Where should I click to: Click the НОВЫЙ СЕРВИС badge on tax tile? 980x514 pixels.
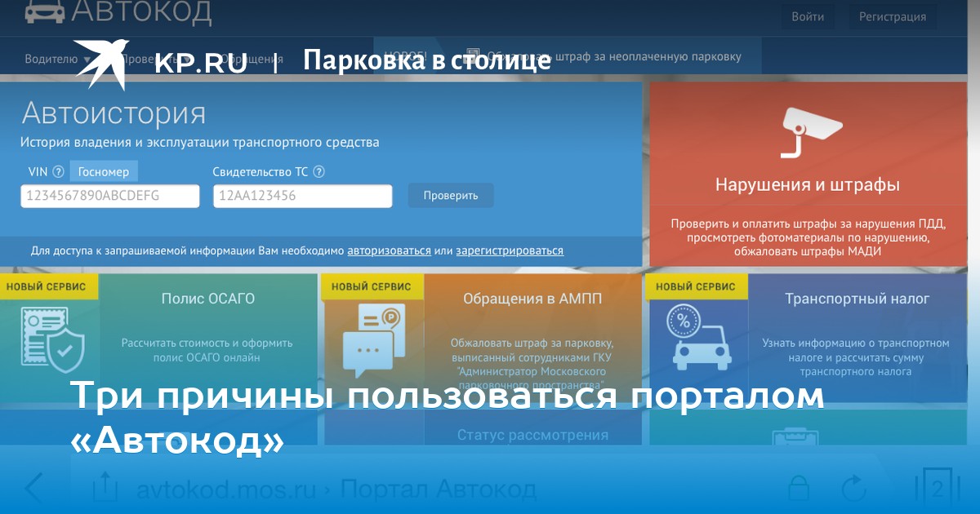point(696,286)
